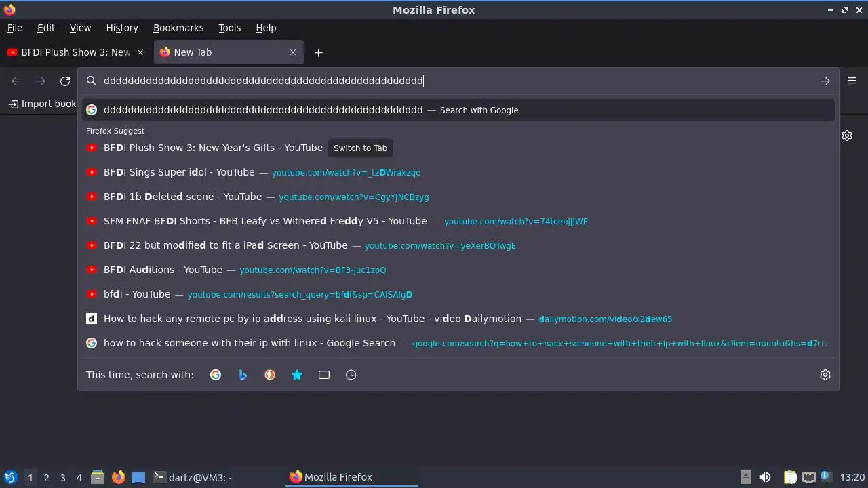This screenshot has height=488, width=868.
Task: Open BFDI Auditions YouTube suggestion
Action: (458, 270)
